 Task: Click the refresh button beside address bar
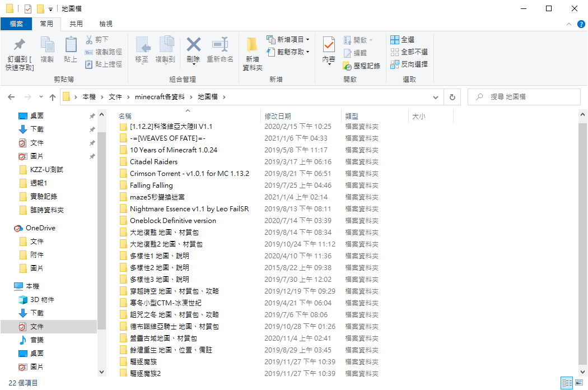452,97
